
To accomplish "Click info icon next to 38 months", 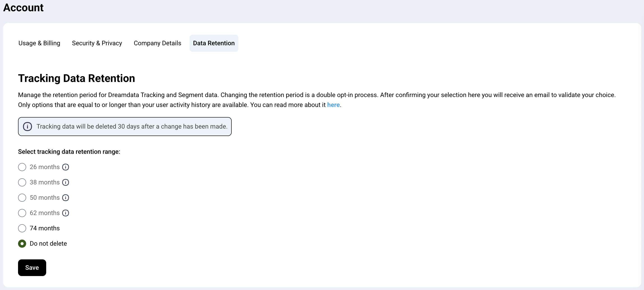I will pyautogui.click(x=66, y=182).
